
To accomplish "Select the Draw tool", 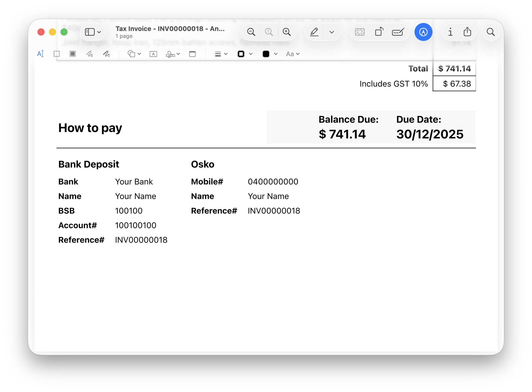I will tap(106, 54).
